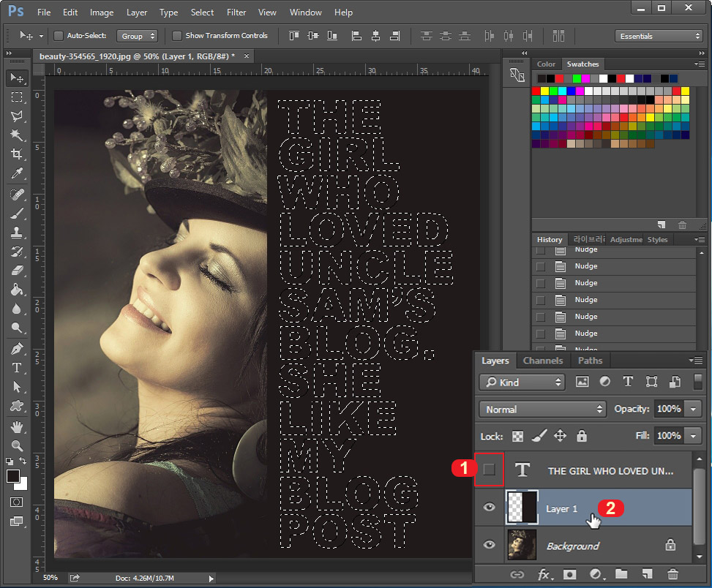Viewport: 712px width, 588px height.
Task: Delete layer with trash icon in Layers panel
Action: [x=672, y=574]
